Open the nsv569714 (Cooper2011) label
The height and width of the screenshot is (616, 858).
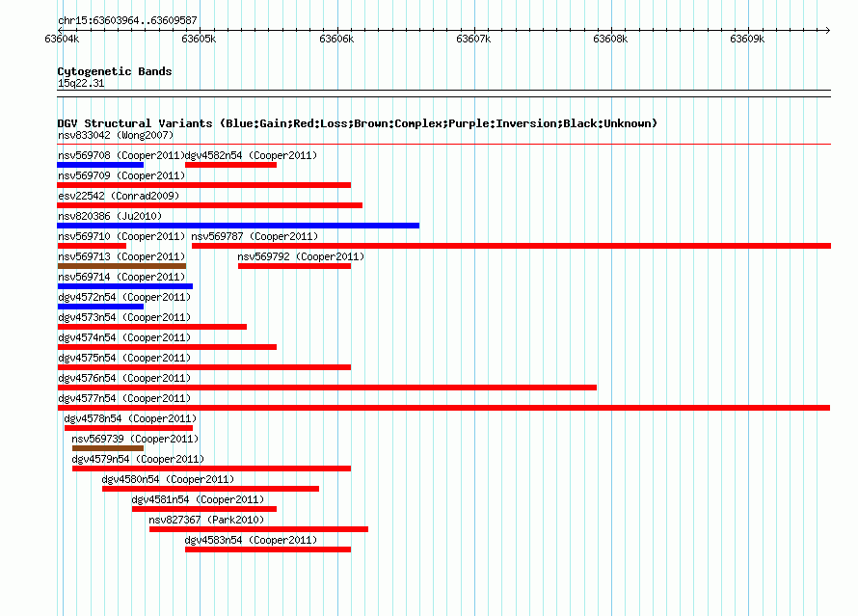[121, 277]
